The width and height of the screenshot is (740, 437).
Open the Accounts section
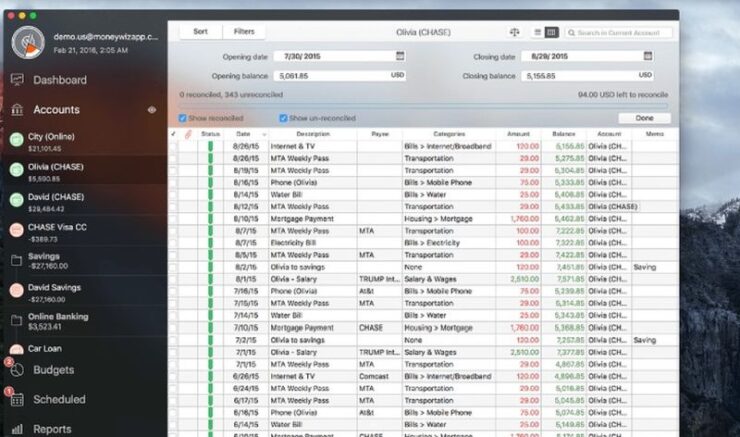tap(56, 109)
